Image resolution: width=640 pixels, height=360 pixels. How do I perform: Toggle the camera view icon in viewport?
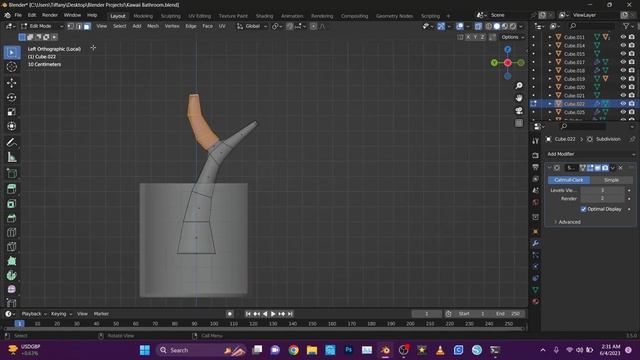pos(519,111)
